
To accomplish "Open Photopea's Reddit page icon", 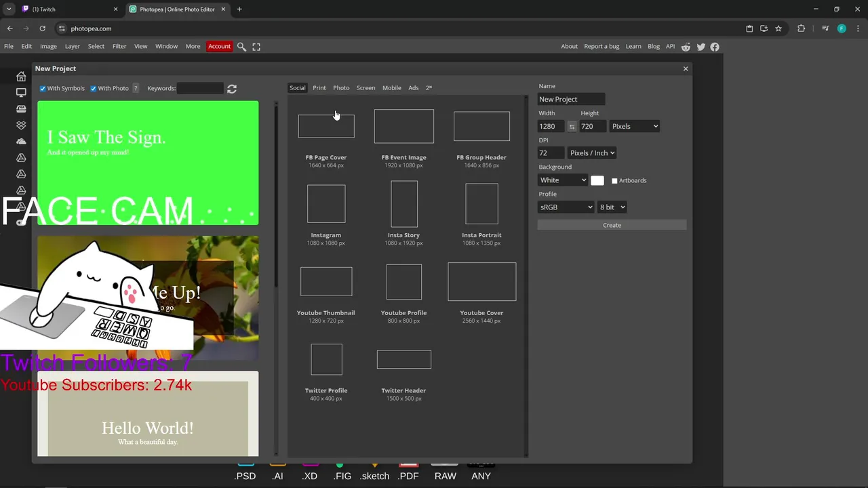I will point(686,47).
